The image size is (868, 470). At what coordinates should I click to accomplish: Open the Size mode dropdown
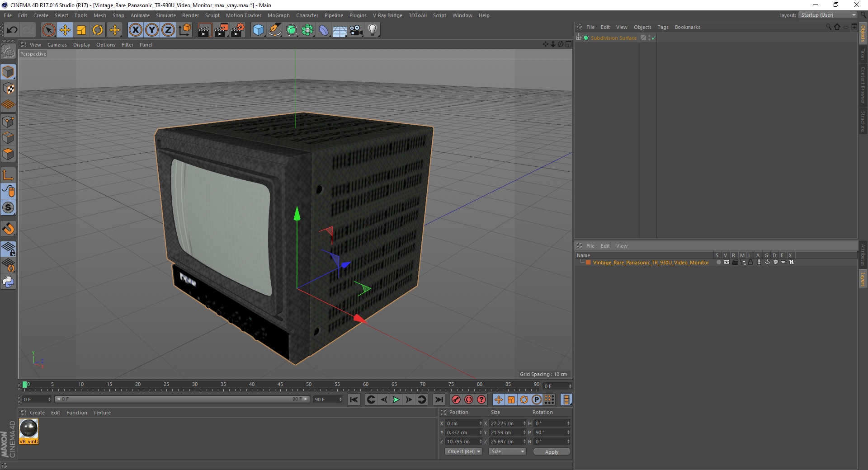[x=508, y=451]
